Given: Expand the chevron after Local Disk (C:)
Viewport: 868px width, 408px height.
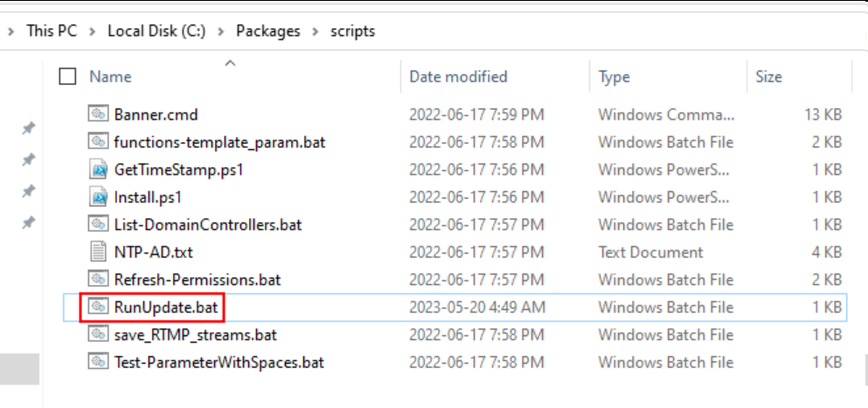Looking at the screenshot, I should (x=221, y=31).
